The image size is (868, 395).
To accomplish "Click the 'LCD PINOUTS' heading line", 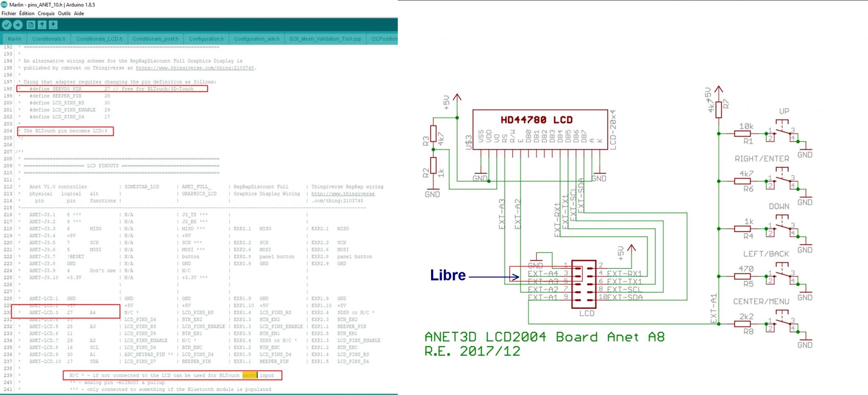I will point(122,166).
